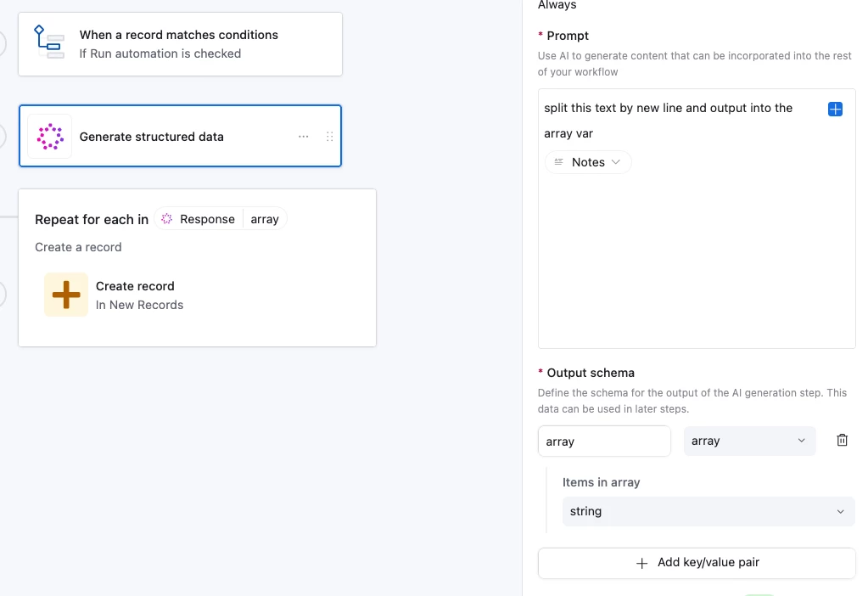
Task: Click the 'Repeat for each in' loop header
Action: 92,219
